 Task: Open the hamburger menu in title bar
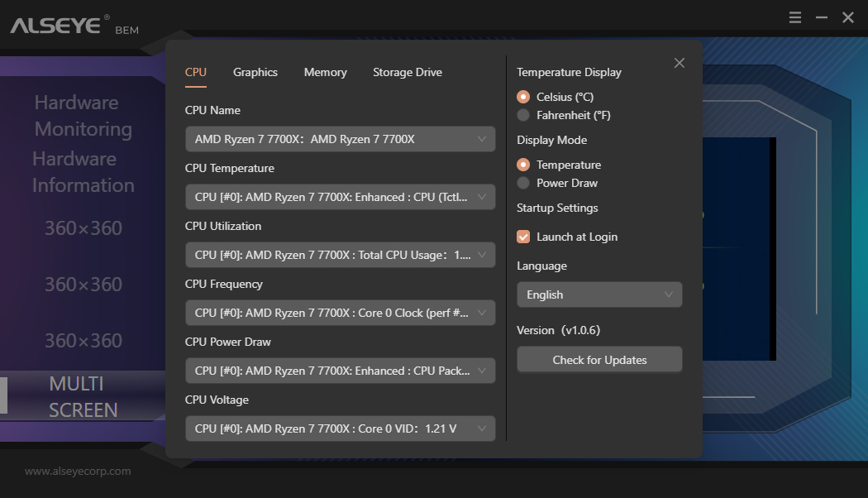795,17
